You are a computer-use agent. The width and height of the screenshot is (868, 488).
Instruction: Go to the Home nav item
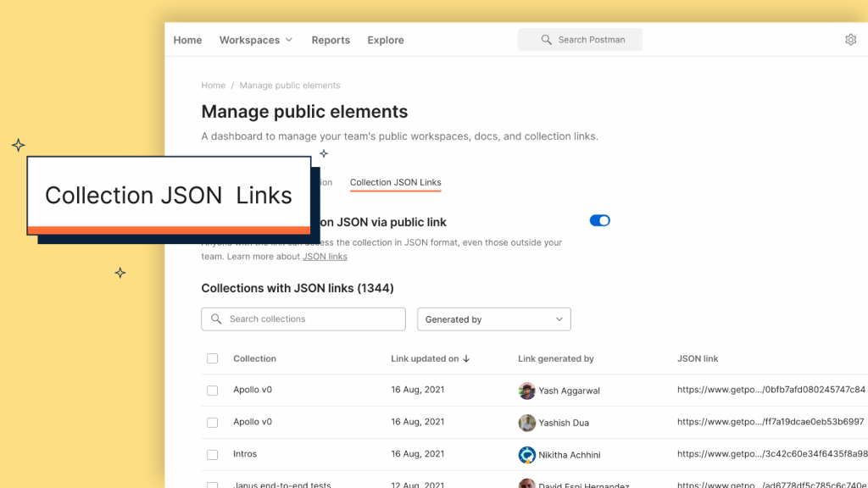click(x=187, y=40)
